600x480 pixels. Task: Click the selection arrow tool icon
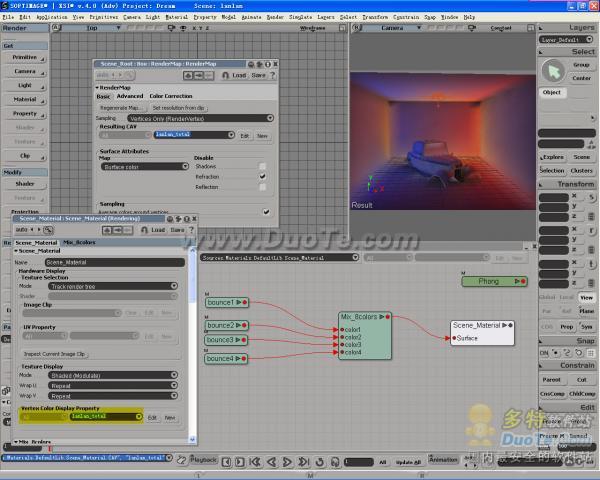point(552,69)
